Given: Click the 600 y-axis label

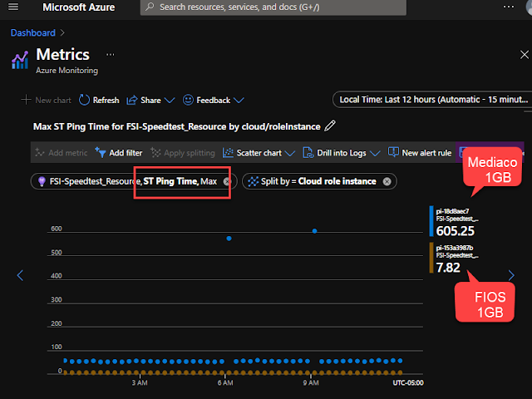Looking at the screenshot, I should coord(57,229).
